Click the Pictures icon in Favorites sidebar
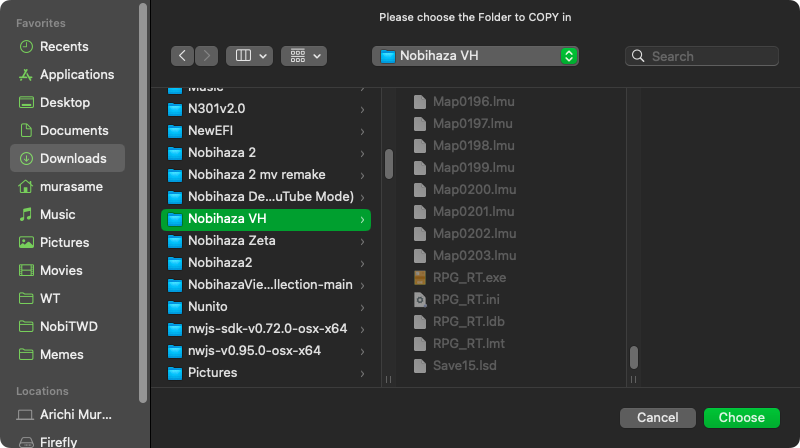Image resolution: width=800 pixels, height=448 pixels. [26, 242]
